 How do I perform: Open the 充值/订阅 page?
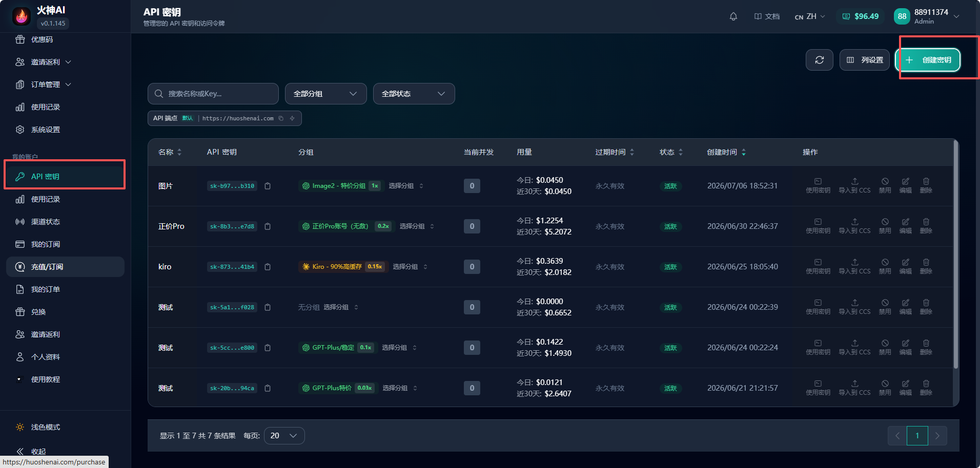(65, 267)
